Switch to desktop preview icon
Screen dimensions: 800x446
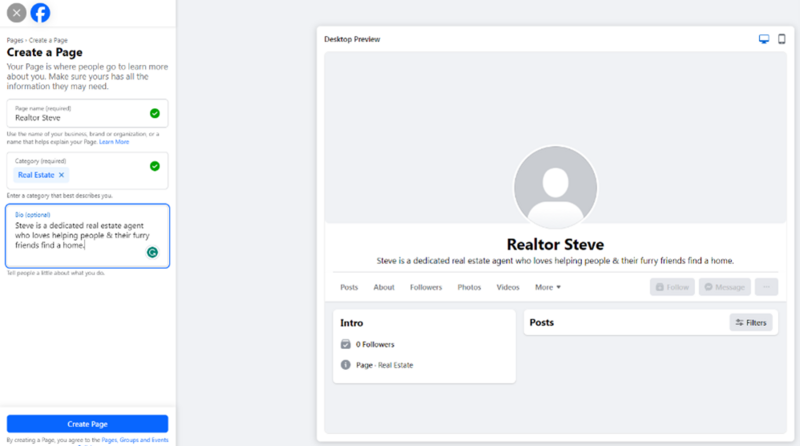point(764,39)
